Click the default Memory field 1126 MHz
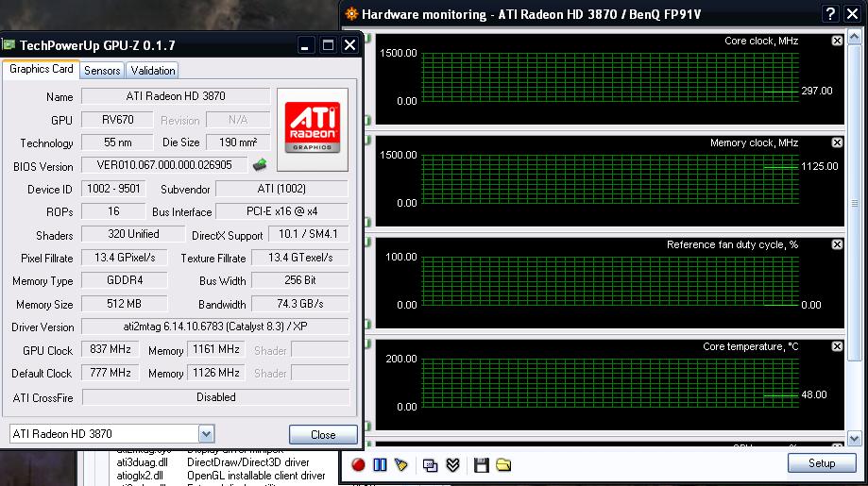Viewport: 868px width, 486px height. [216, 373]
